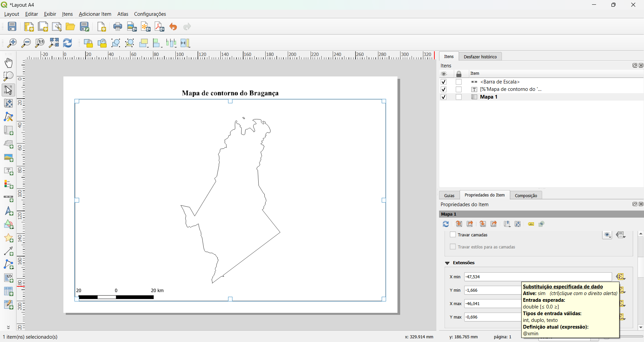Lock the selected map items
This screenshot has height=342, width=644.
coord(88,43)
